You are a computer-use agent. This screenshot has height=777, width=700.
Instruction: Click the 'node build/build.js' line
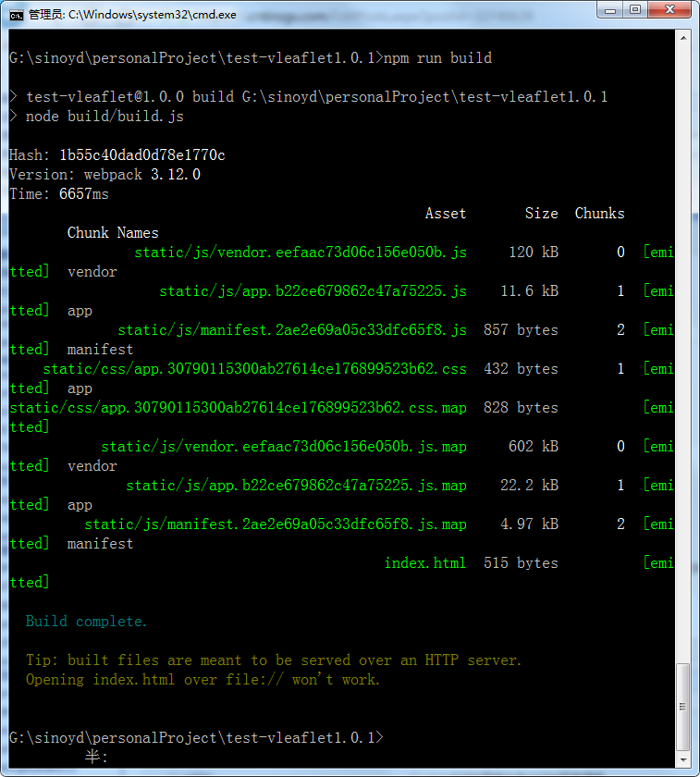coord(104,117)
